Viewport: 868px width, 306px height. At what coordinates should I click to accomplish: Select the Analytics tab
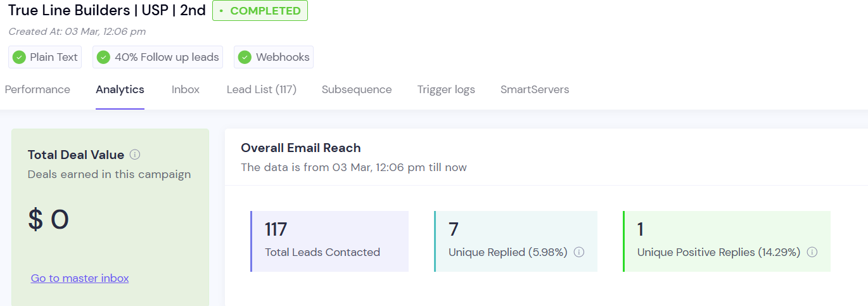[x=120, y=89]
